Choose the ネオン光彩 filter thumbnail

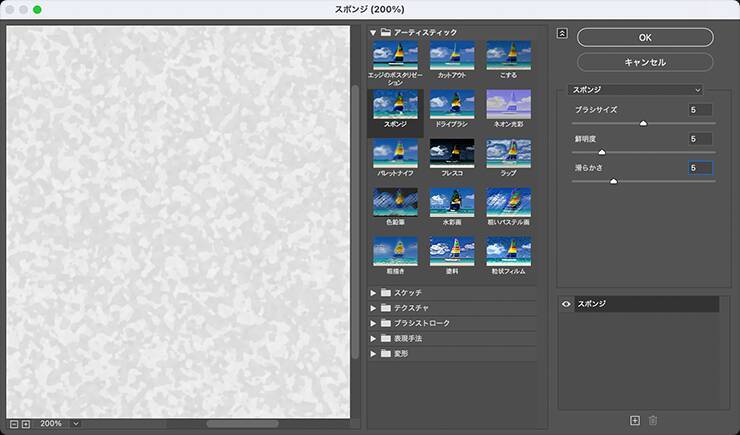(x=508, y=104)
